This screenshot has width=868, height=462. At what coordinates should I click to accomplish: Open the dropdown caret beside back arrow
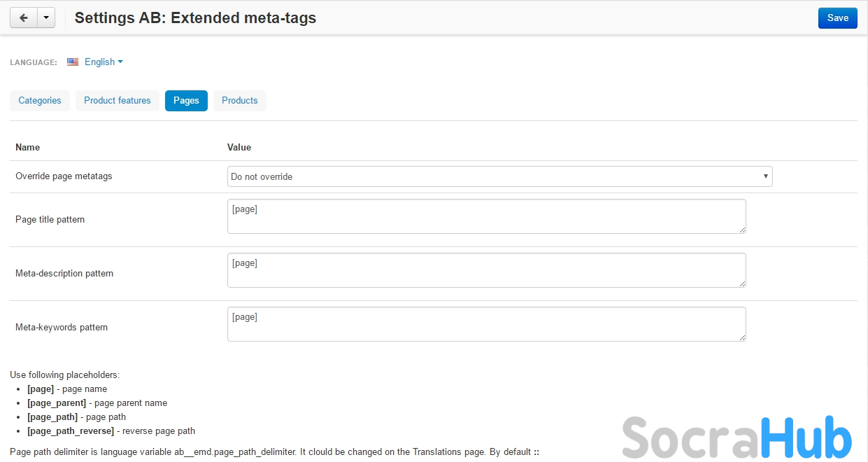click(x=46, y=18)
